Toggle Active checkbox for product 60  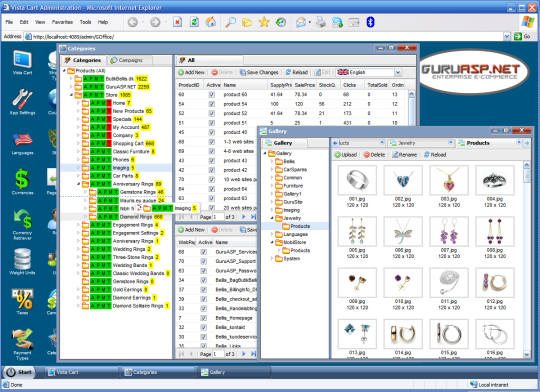click(211, 94)
